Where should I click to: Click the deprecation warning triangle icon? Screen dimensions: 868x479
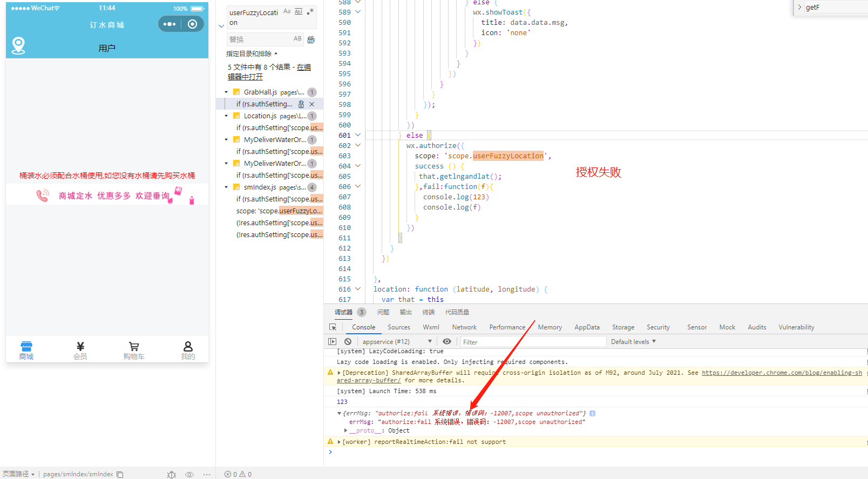pos(330,373)
